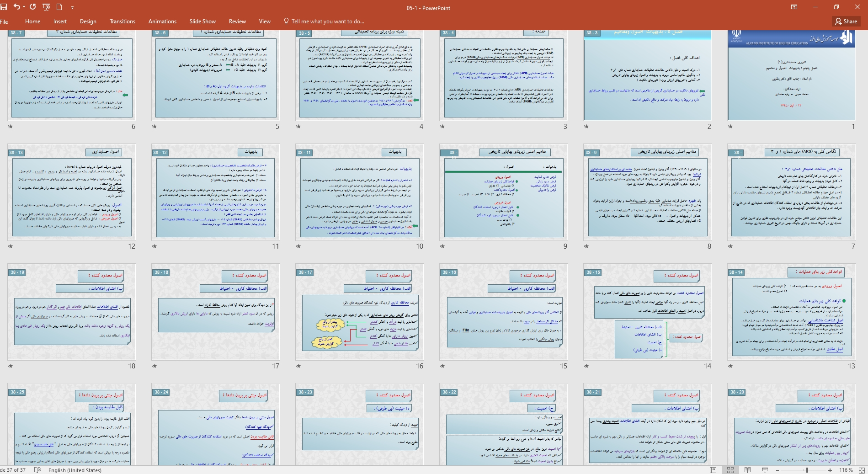This screenshot has height=474, width=868.
Task: Create new presentation with blank page icon
Action: click(59, 7)
